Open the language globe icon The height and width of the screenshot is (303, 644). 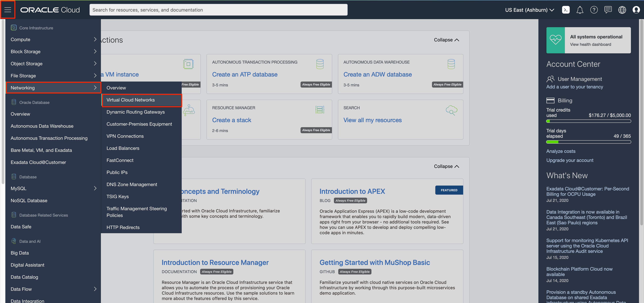(x=622, y=10)
